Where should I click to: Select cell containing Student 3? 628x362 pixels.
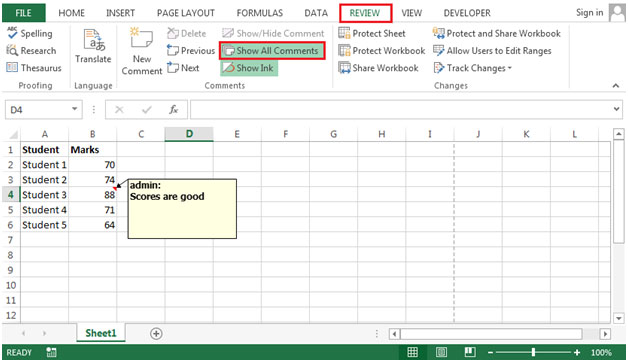click(x=44, y=195)
